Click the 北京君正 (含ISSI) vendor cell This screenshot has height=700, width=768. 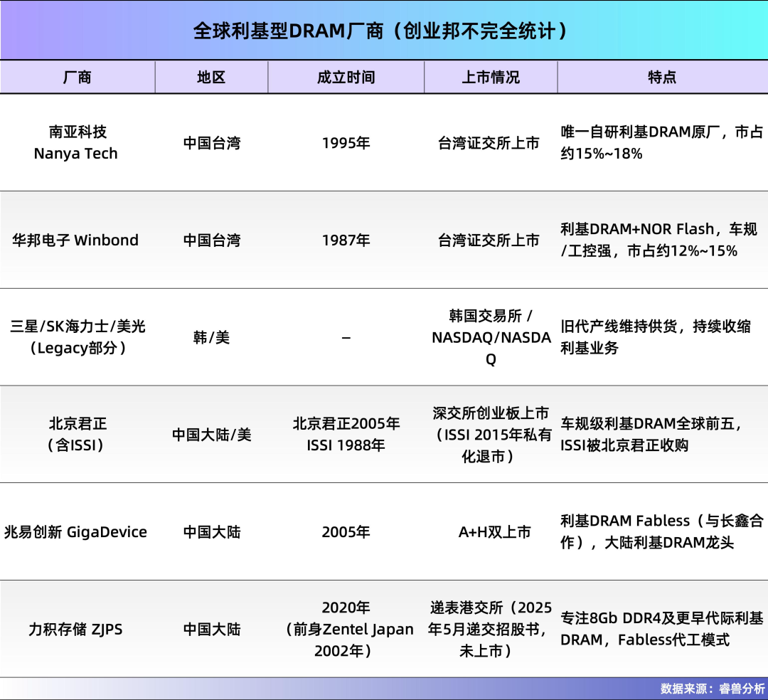coord(77,434)
